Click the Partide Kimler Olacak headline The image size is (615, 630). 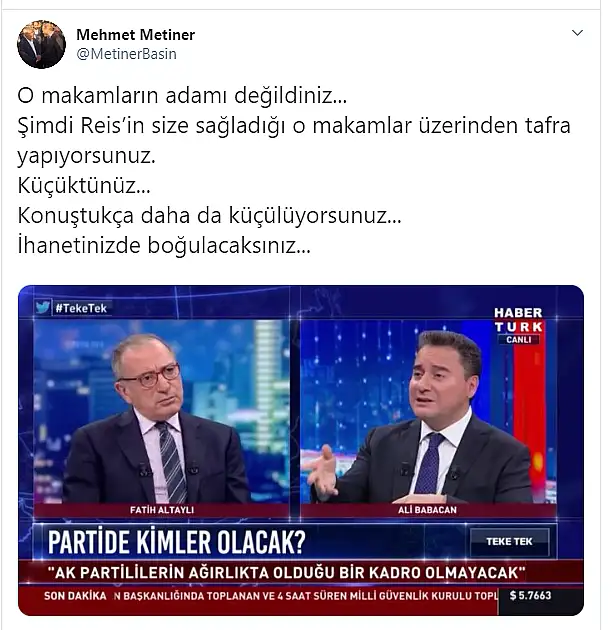tap(177, 542)
